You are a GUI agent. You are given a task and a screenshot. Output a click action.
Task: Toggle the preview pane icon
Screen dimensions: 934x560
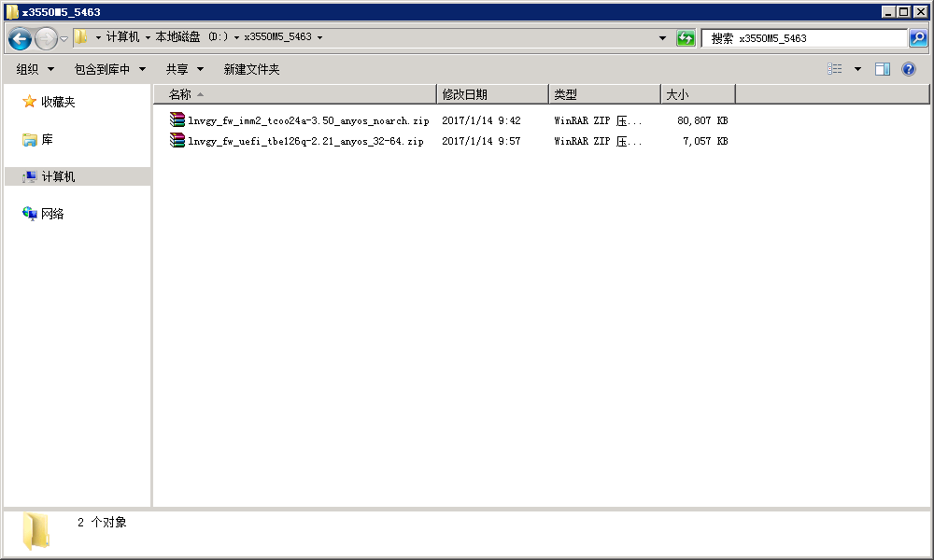[x=883, y=69]
